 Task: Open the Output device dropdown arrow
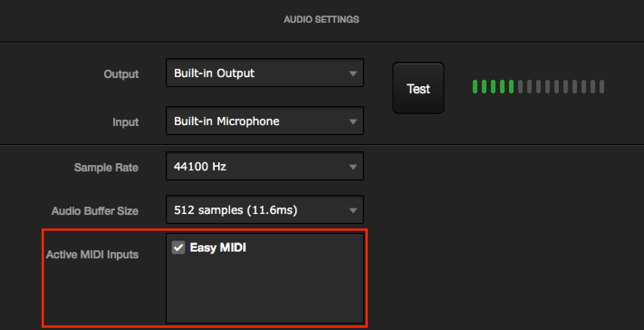pyautogui.click(x=353, y=73)
